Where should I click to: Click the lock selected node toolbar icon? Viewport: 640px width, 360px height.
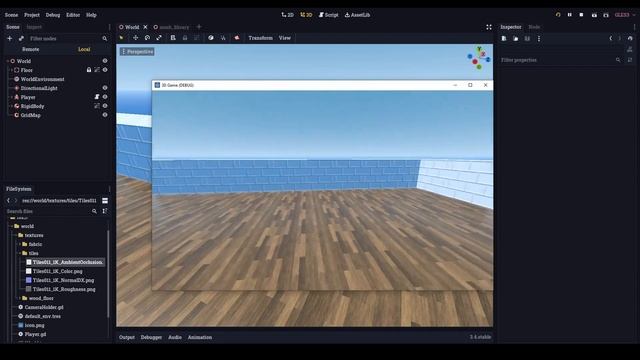click(x=185, y=38)
